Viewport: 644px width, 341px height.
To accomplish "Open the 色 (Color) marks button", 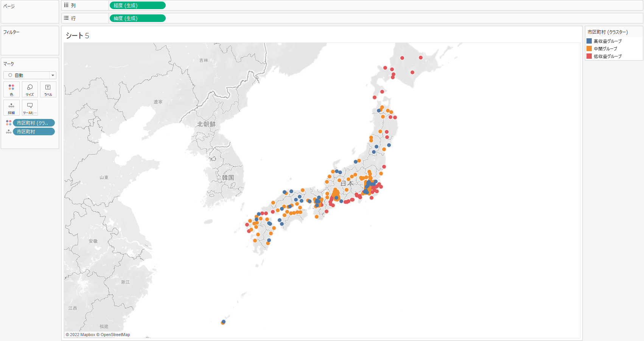I will [11, 89].
